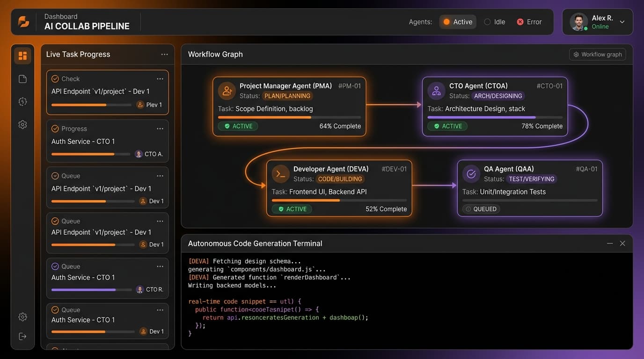Screen dimensions: 644x359
Task: Click the Plev 1 assignee avatar
Action: 140,105
